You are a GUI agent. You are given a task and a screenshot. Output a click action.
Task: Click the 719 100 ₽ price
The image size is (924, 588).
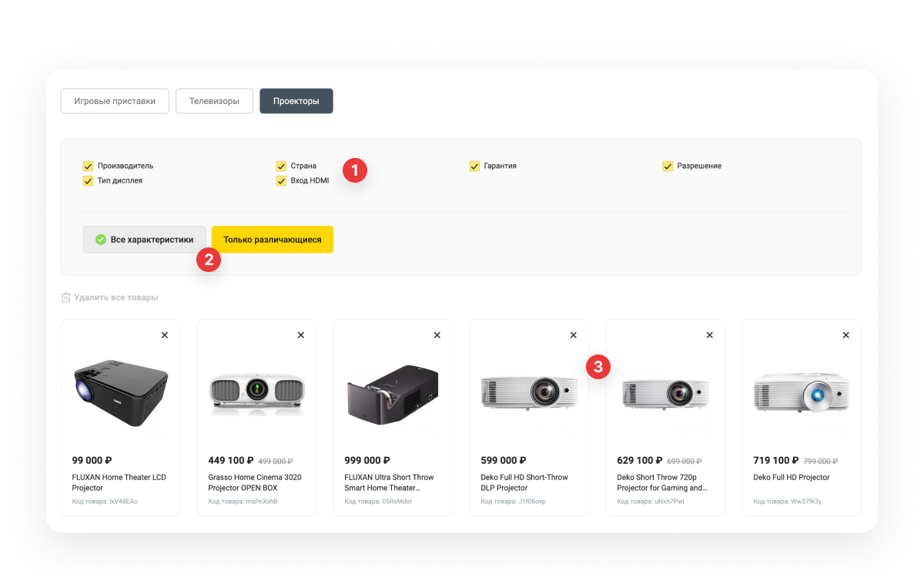(x=776, y=461)
